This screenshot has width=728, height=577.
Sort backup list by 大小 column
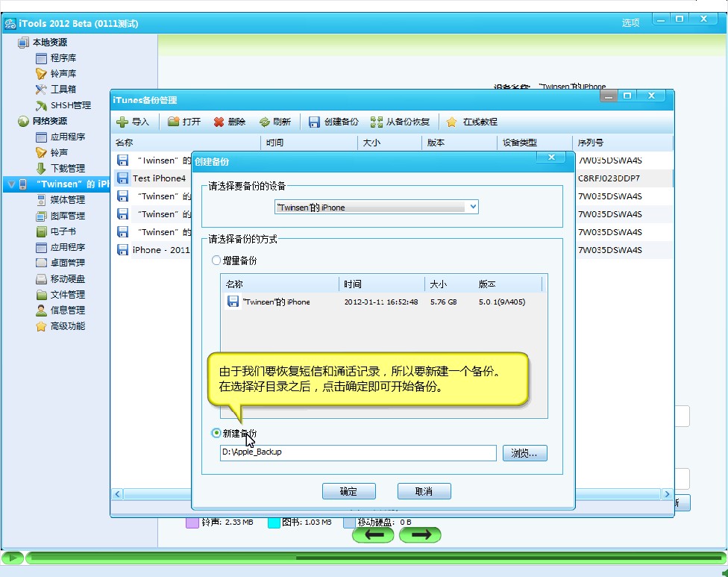[390, 142]
